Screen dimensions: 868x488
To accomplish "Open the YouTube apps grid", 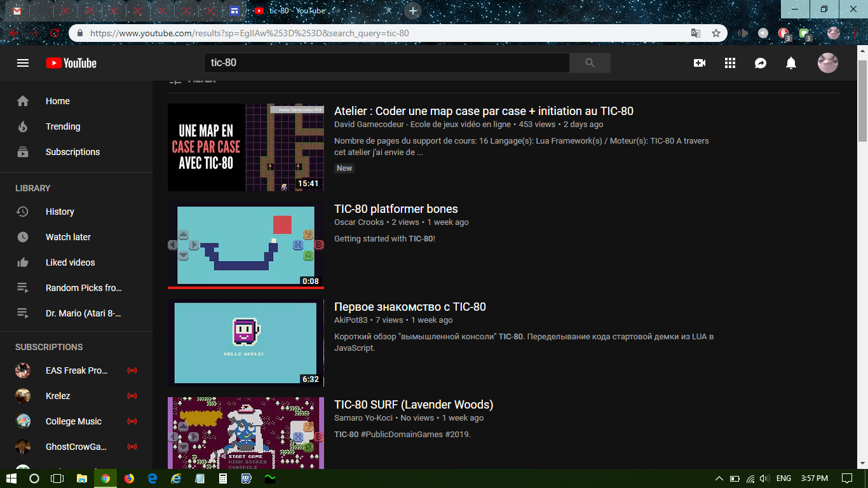I will (x=730, y=63).
